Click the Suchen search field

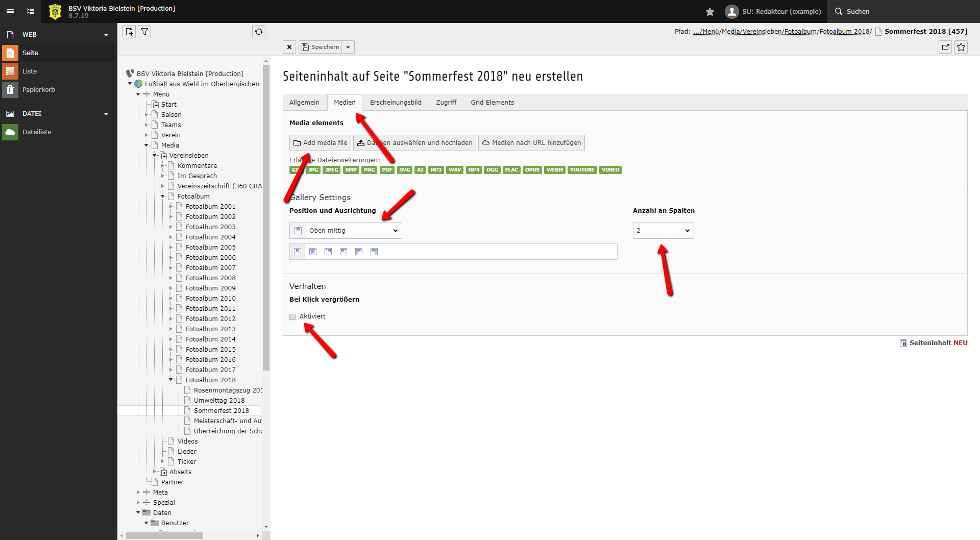click(x=857, y=11)
